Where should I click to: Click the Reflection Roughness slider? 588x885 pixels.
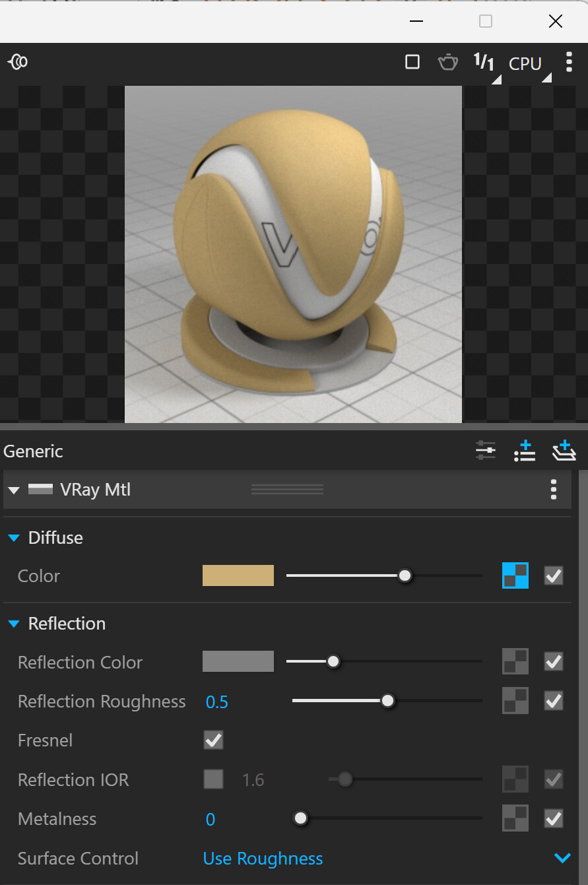pos(387,700)
